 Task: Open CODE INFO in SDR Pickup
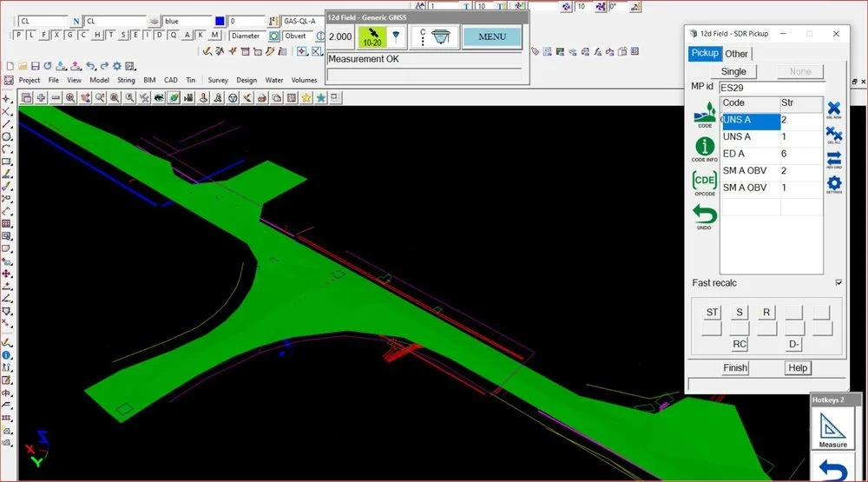[x=704, y=149]
